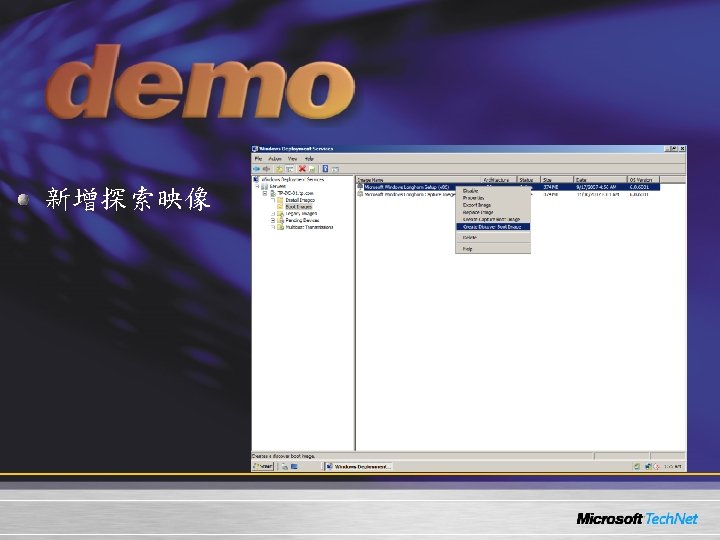Click the network system tray icon
720x540 pixels.
coord(648,467)
